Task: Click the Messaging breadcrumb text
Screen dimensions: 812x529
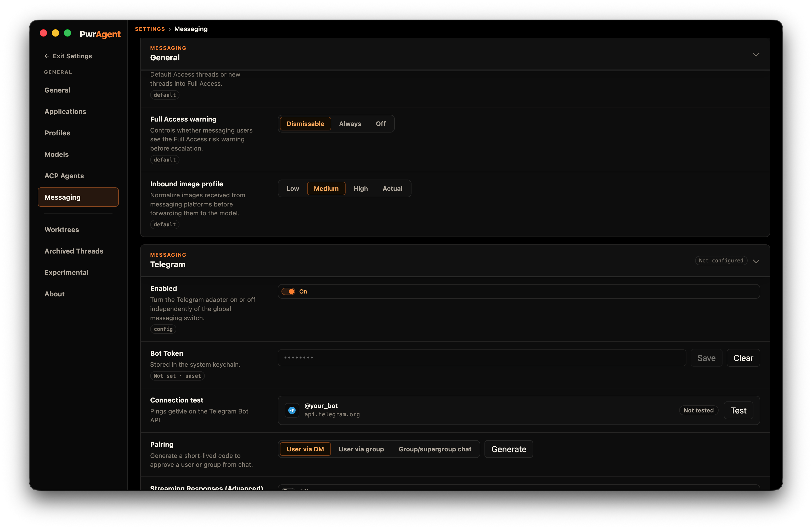Action: [191, 29]
